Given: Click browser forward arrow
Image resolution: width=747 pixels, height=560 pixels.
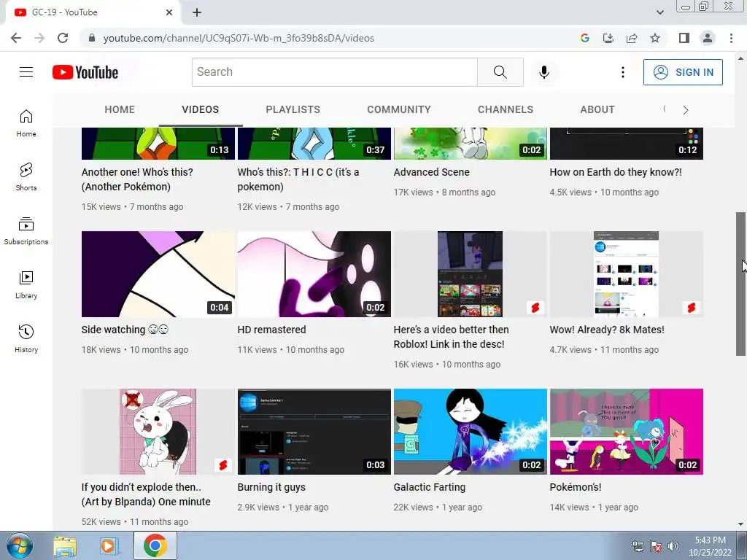Looking at the screenshot, I should pos(39,38).
